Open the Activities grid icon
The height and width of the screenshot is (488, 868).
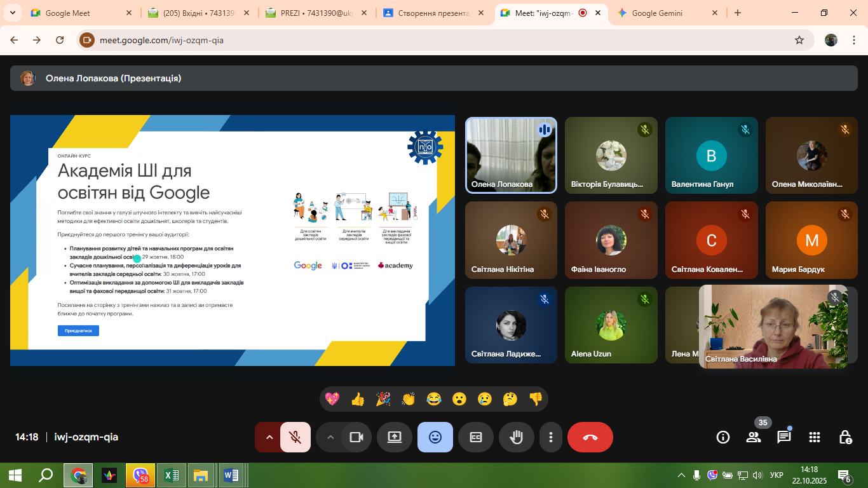(815, 437)
